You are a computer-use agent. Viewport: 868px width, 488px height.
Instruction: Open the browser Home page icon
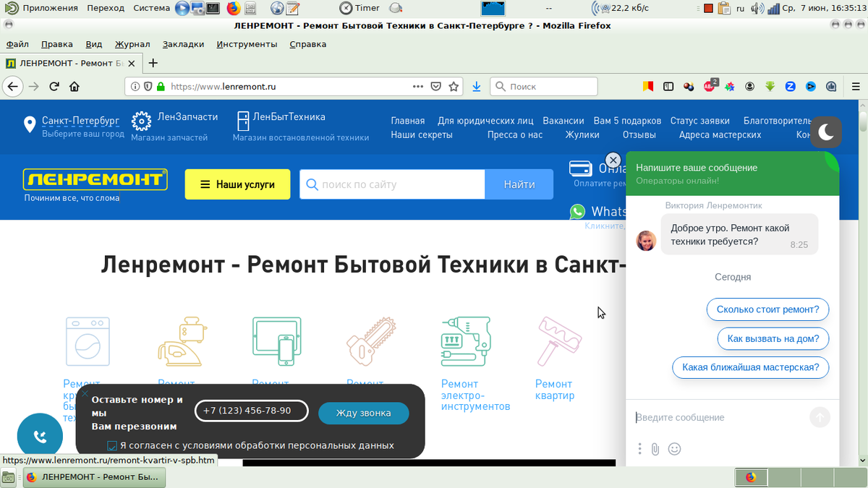(74, 86)
